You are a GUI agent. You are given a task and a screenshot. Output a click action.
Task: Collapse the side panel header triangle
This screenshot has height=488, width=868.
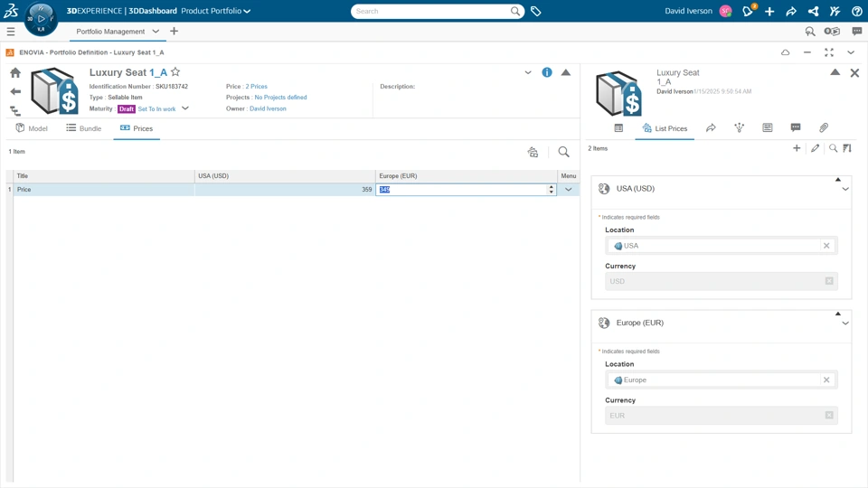[835, 72]
